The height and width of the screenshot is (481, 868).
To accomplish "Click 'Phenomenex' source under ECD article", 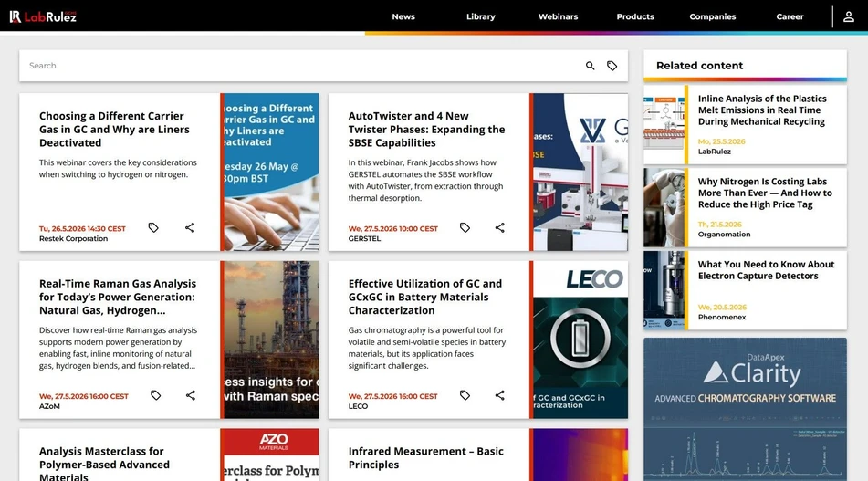I will (x=722, y=317).
